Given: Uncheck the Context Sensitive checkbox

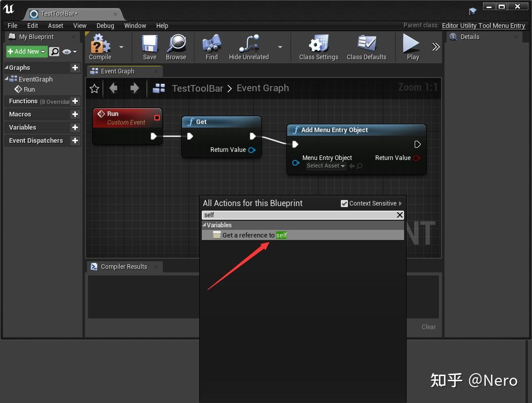Looking at the screenshot, I should (345, 203).
